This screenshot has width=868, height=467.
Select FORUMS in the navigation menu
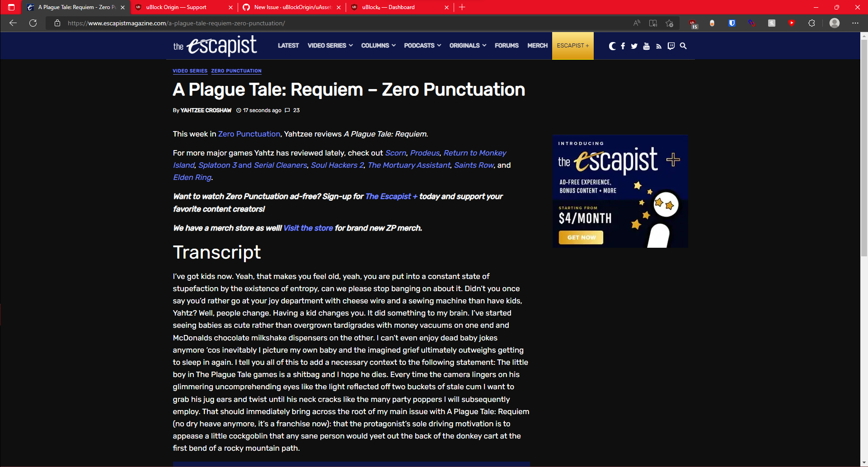[507, 46]
